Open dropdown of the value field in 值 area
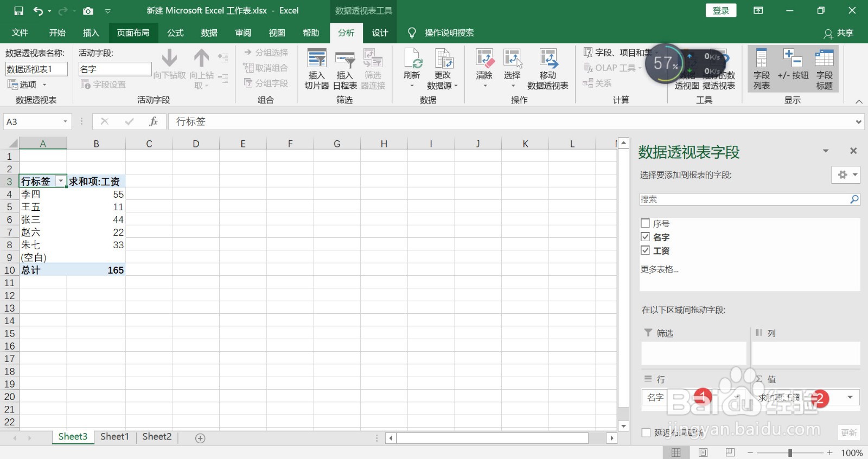 [850, 397]
